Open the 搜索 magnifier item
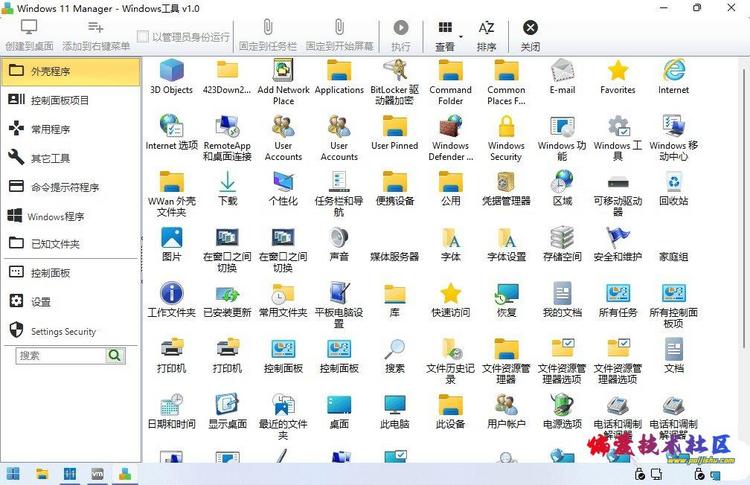750x485 pixels. click(395, 356)
